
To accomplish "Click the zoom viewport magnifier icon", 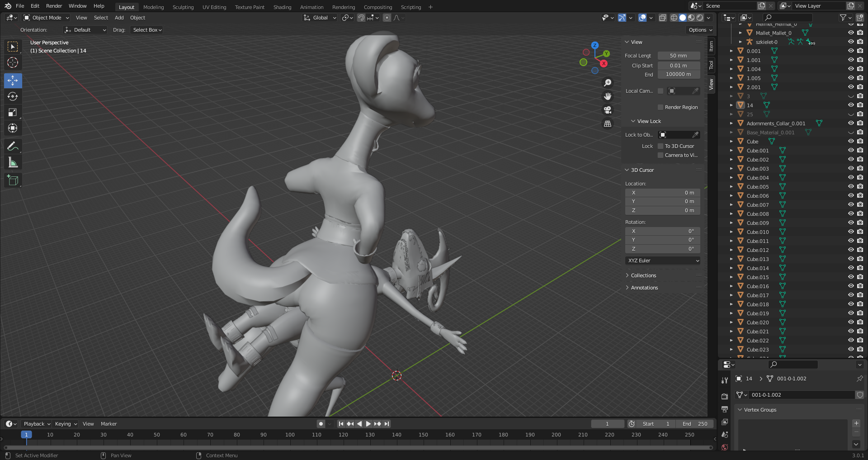I will (x=608, y=83).
